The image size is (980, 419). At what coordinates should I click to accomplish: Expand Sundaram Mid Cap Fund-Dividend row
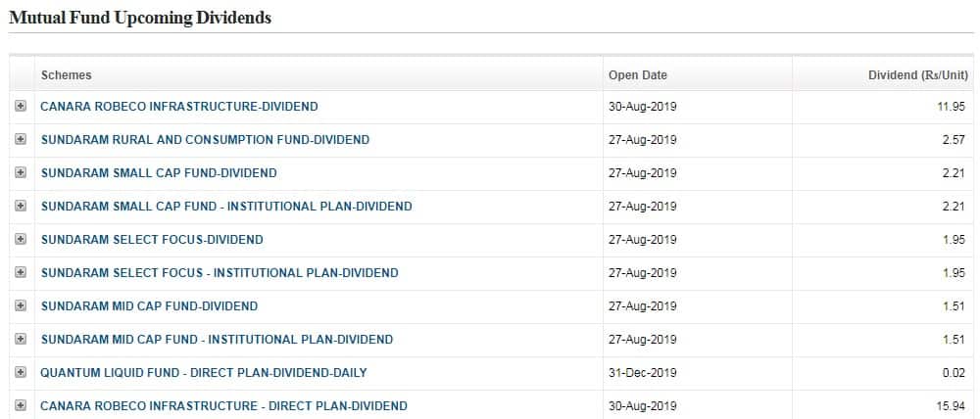(21, 306)
